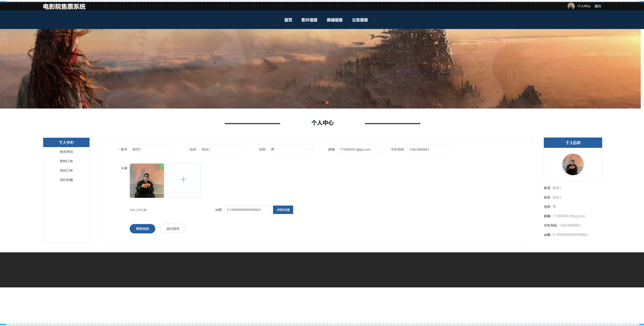Go to 影片信息 navigation item
The width and height of the screenshot is (644, 326).
tap(309, 20)
